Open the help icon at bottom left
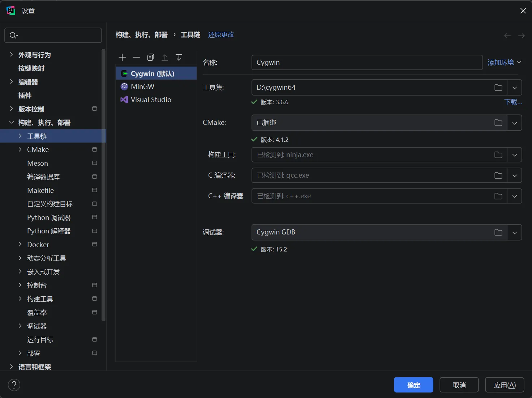 pyautogui.click(x=14, y=385)
